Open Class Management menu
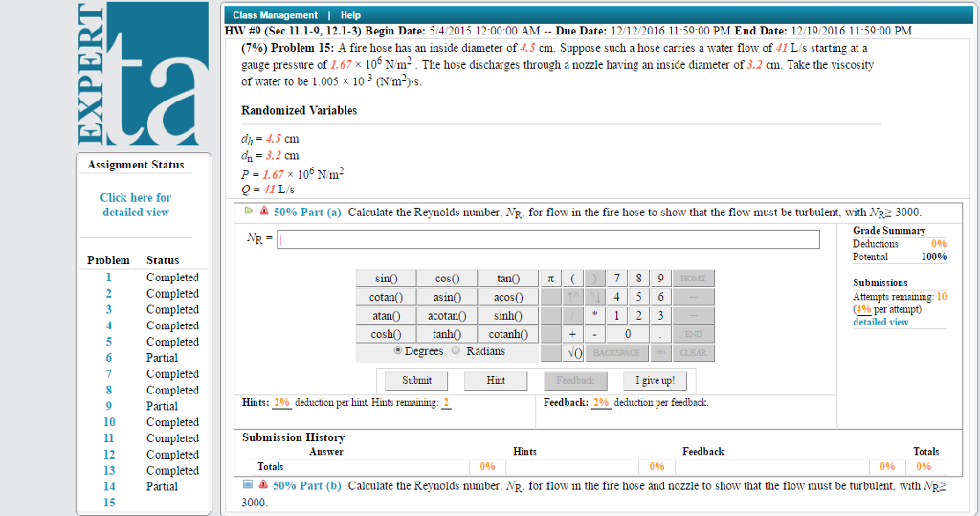This screenshot has height=516, width=980. [275, 15]
